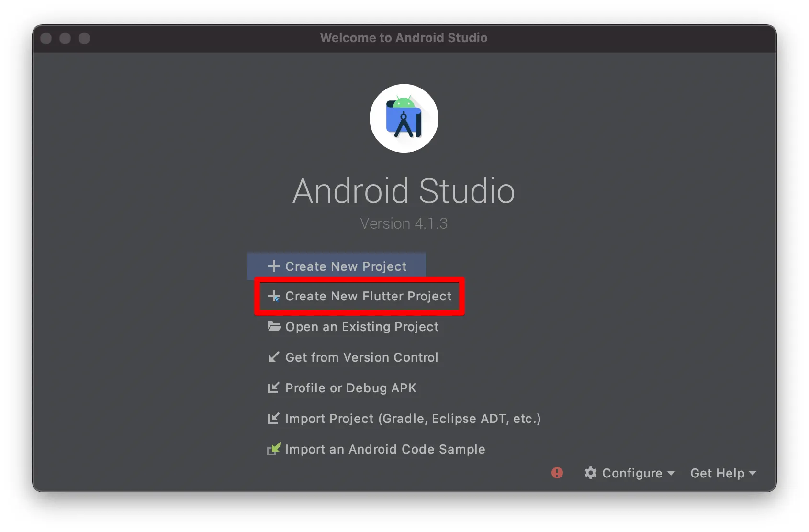Click the Android Studio logo
The width and height of the screenshot is (809, 532).
coord(404,118)
